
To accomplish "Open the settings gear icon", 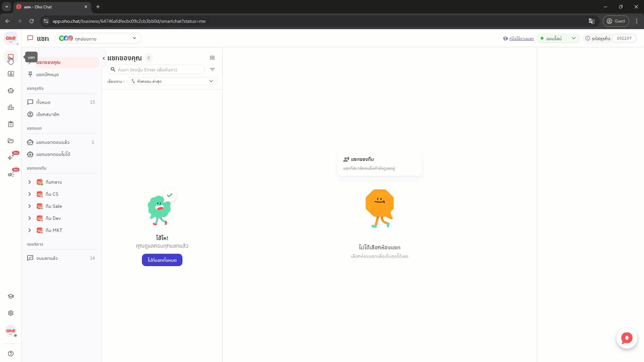I will [11, 313].
